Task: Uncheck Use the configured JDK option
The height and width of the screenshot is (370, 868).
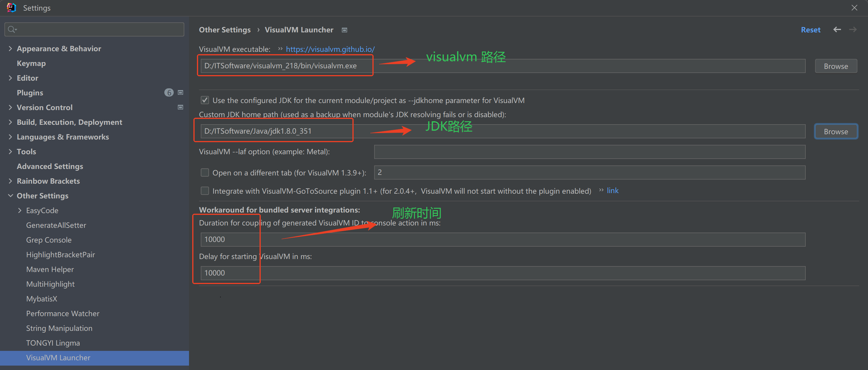Action: click(205, 100)
